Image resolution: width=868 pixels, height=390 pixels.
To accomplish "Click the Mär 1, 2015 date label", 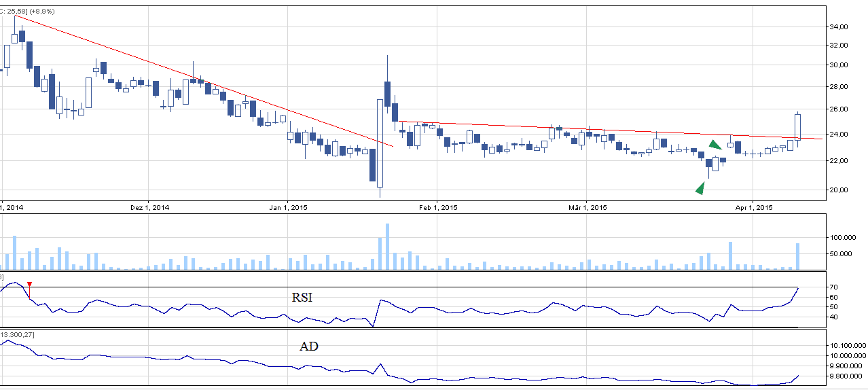I will pos(588,207).
